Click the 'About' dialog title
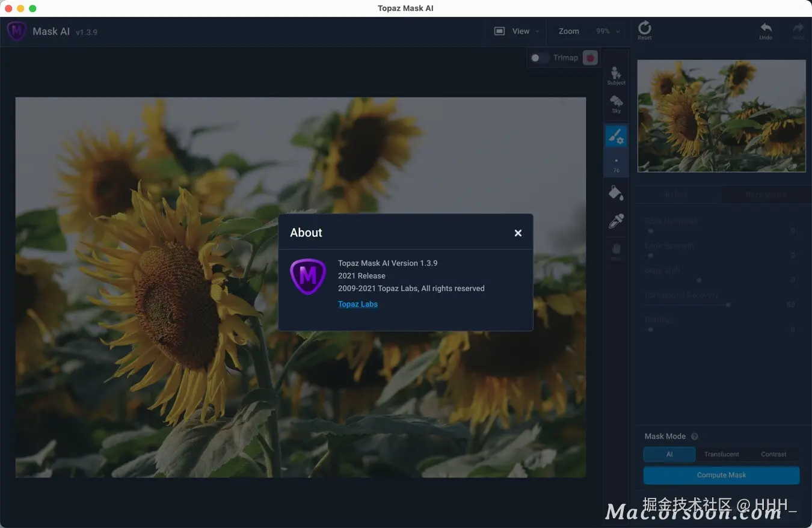Viewport: 812px width, 528px height. (x=306, y=233)
